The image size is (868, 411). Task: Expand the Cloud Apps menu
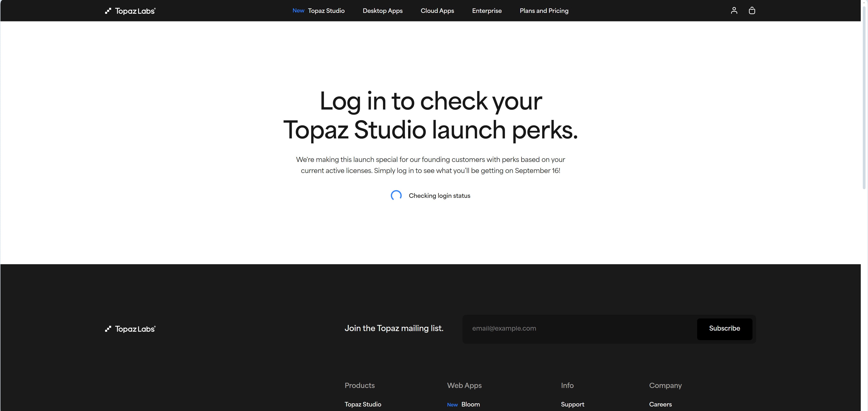(x=437, y=11)
